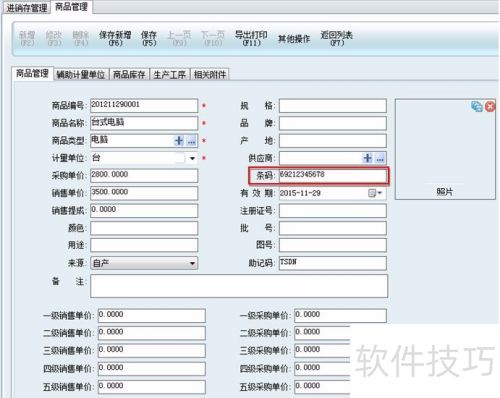
Task: Click the 条码 barcode field
Action: point(333,176)
